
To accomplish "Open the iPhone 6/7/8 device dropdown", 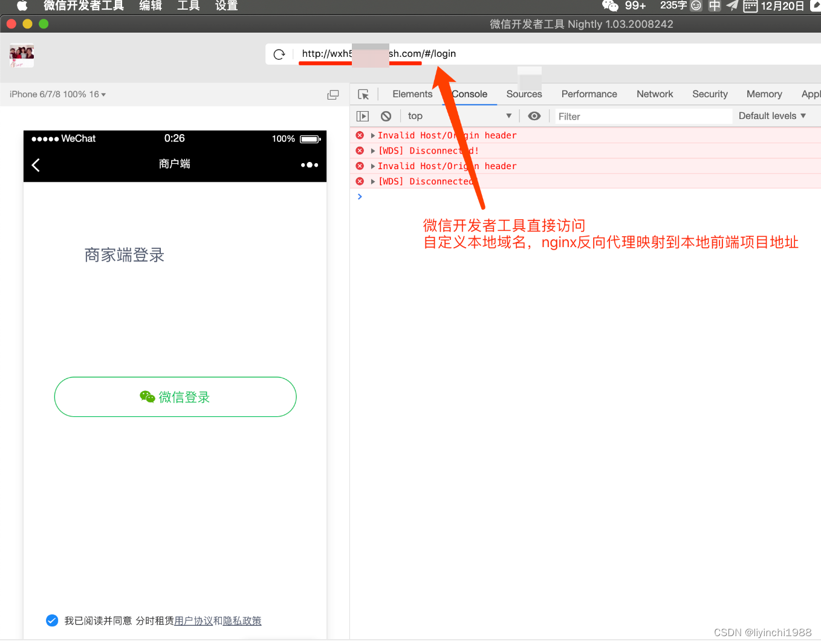I will point(57,94).
